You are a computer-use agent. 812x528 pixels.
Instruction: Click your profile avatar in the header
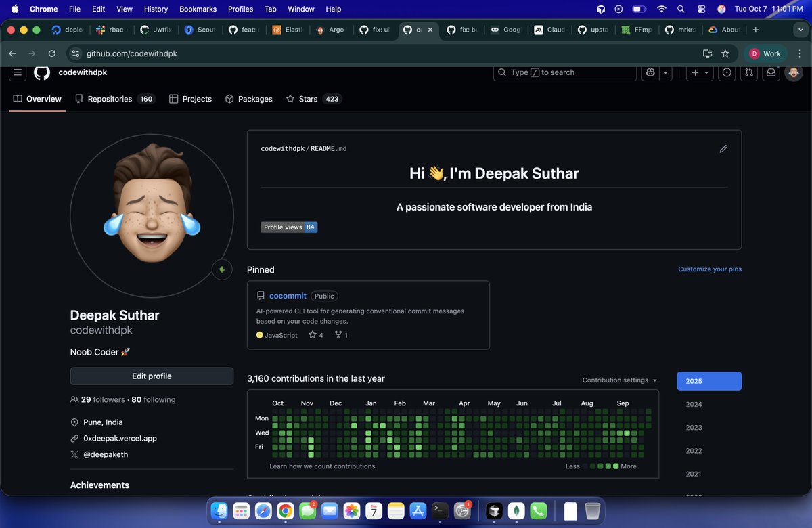pos(793,72)
